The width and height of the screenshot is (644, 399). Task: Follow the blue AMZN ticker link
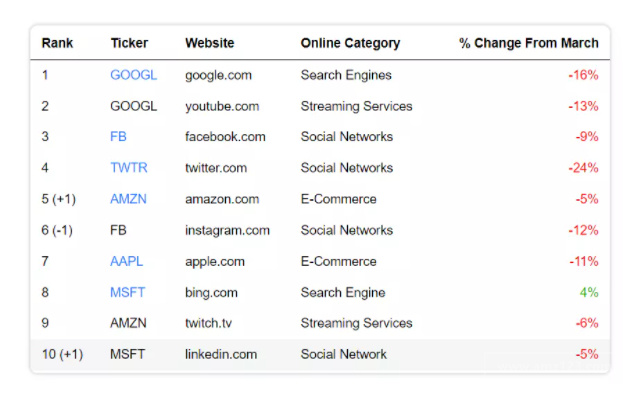pos(128,199)
